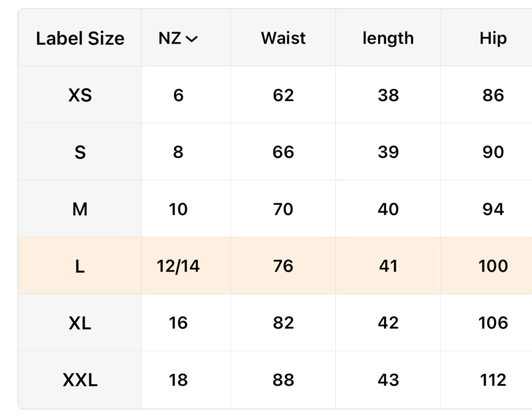Screen dimensions: 532x420
Task: Click the 12/14 NZ size cell
Action: 178,266
